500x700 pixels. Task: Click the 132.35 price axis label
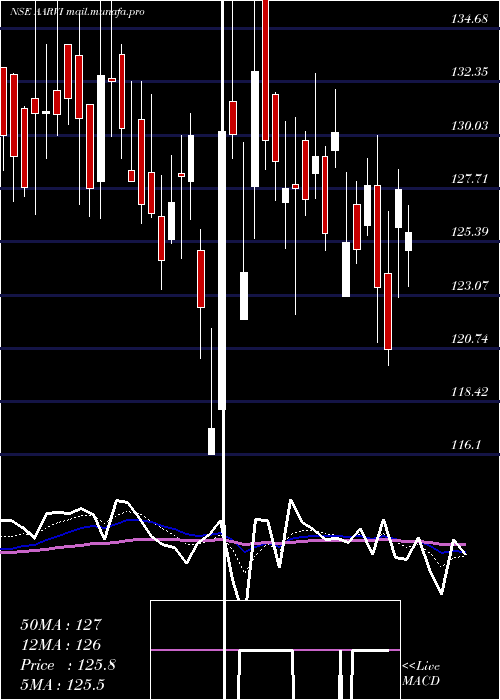pyautogui.click(x=470, y=72)
